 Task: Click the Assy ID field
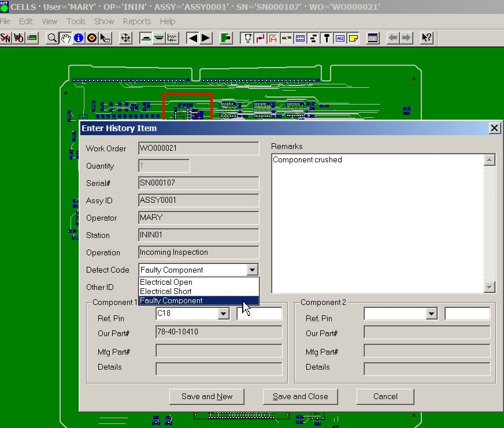199,200
